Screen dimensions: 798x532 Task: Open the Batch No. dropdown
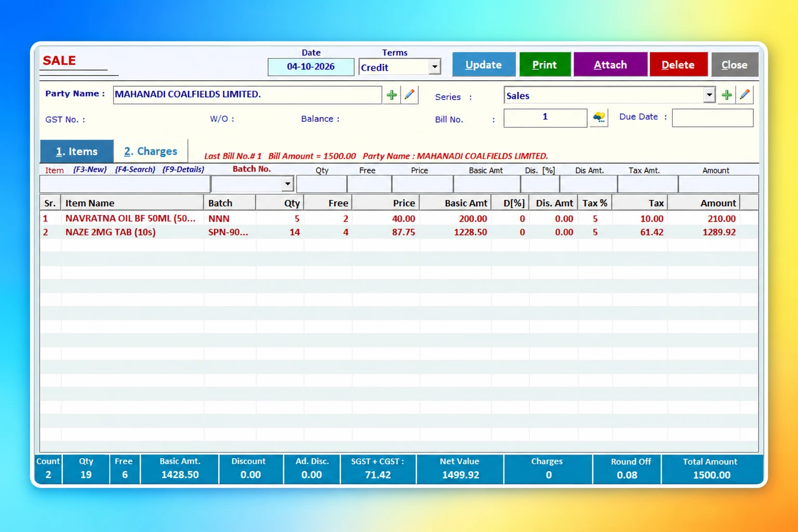[x=287, y=183]
